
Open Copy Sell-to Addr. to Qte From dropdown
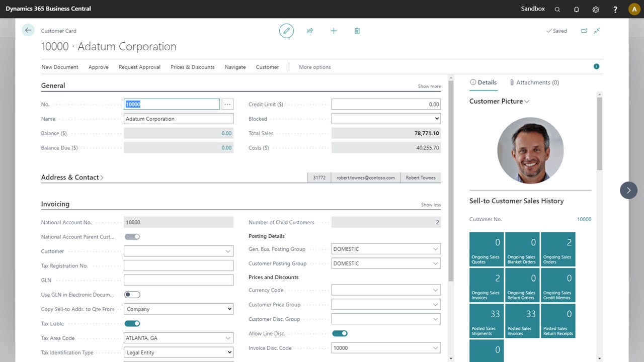click(x=179, y=309)
